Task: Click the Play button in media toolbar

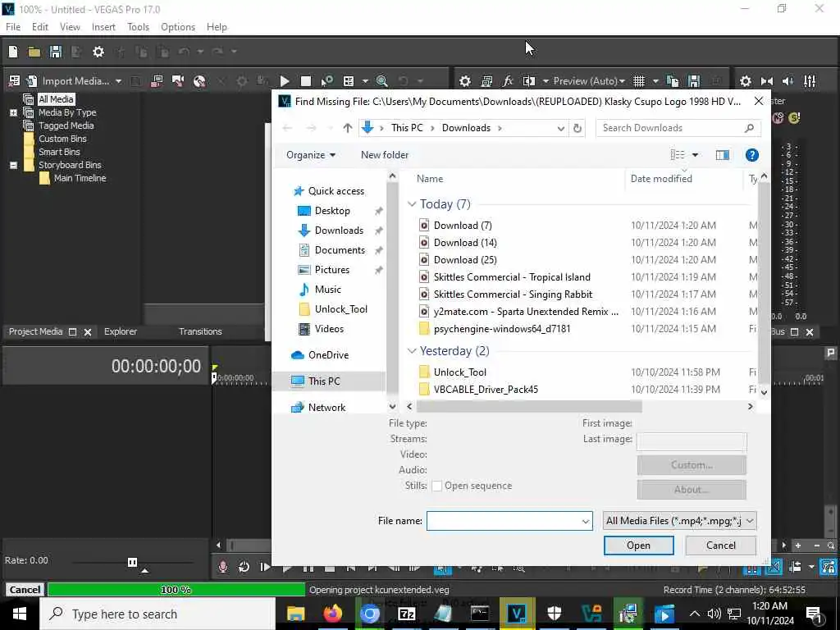Action: 285,81
